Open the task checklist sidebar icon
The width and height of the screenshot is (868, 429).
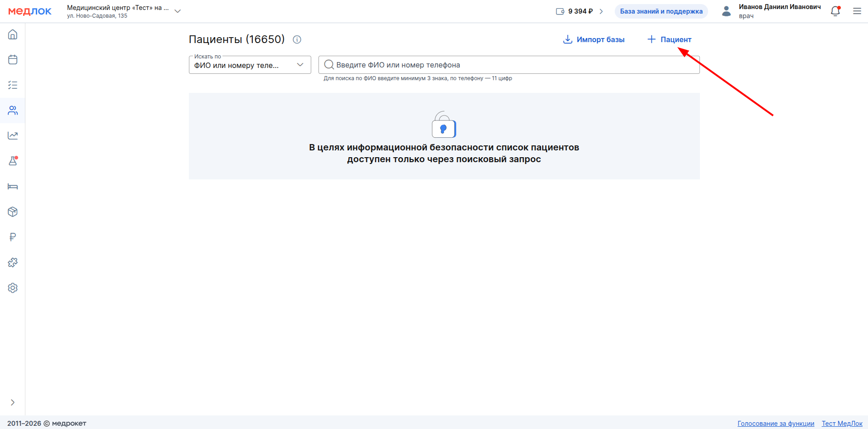click(13, 85)
